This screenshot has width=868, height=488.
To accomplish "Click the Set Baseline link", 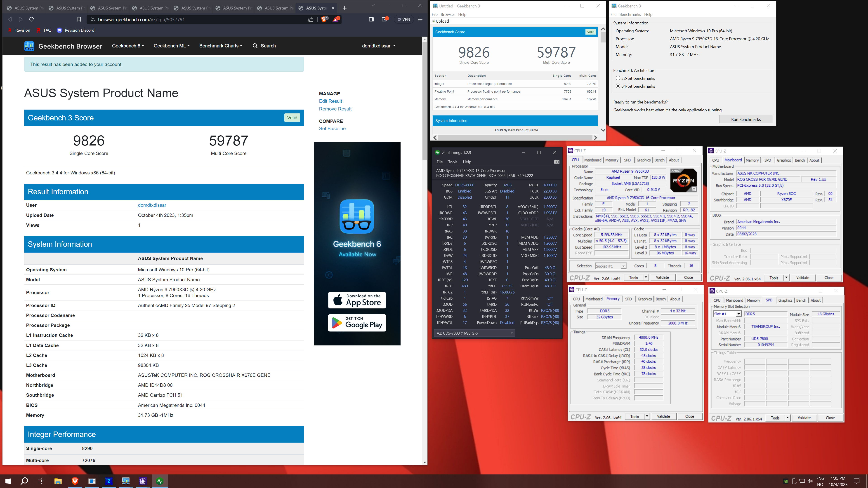I will [x=332, y=129].
